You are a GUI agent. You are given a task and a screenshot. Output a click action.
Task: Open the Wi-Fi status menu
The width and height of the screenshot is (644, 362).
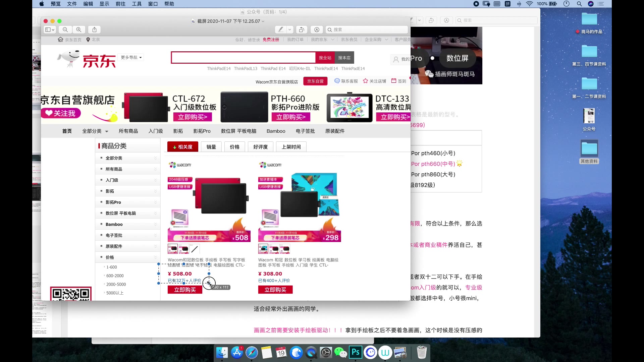(529, 4)
